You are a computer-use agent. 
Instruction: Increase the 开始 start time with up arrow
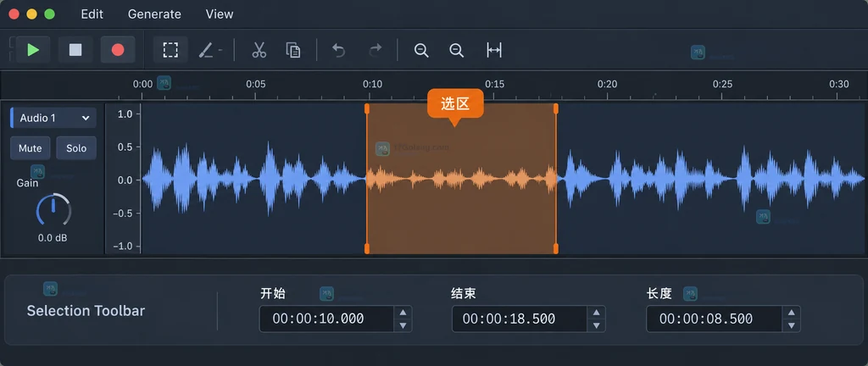[403, 313]
